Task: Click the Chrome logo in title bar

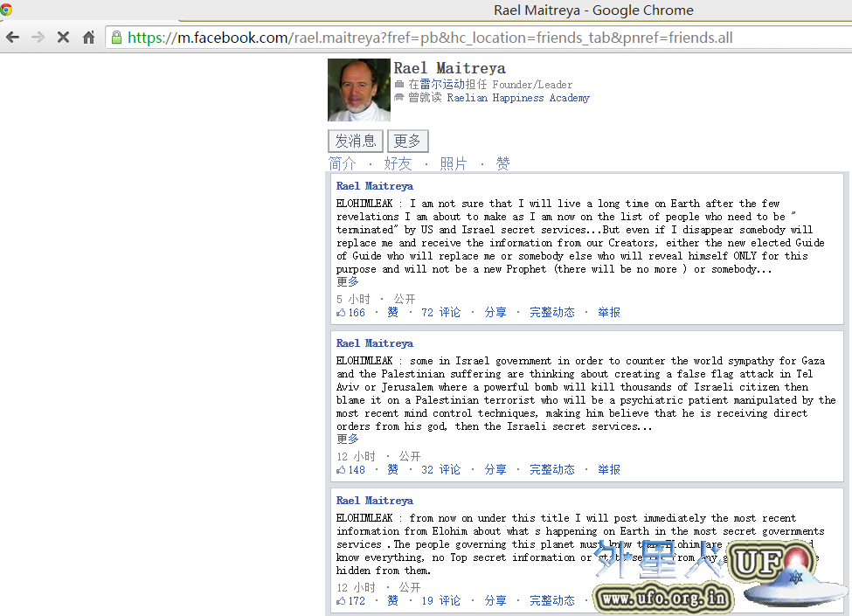Action: 6,10
